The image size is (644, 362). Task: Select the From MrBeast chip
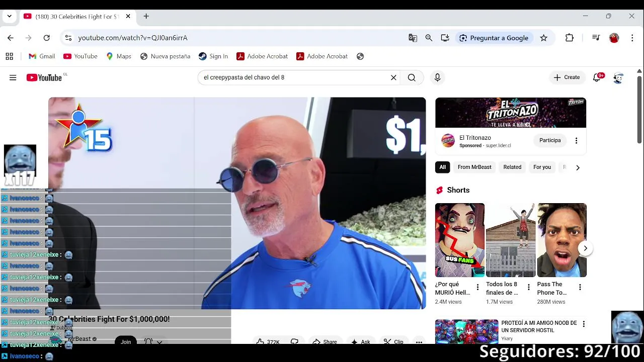tap(474, 167)
